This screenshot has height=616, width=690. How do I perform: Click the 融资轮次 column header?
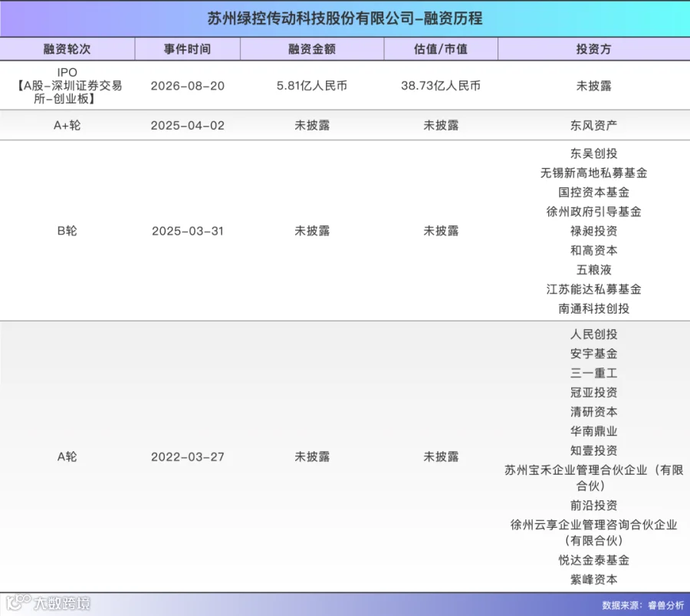click(67, 49)
